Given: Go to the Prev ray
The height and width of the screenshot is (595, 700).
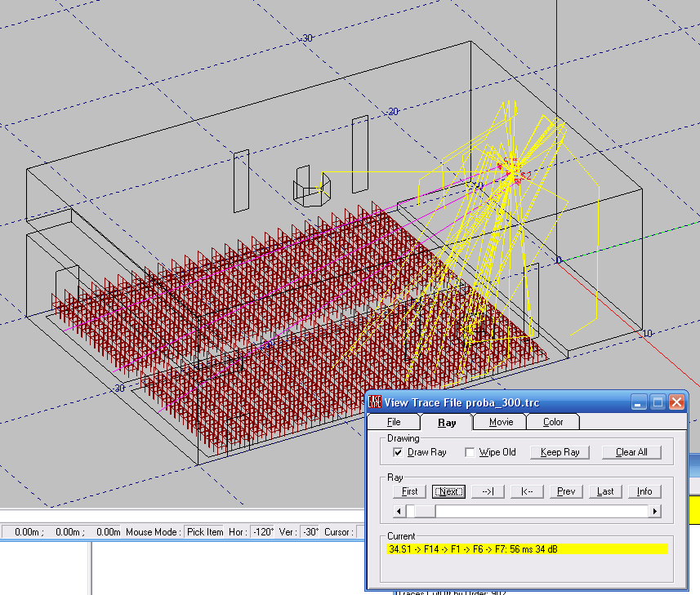Looking at the screenshot, I should click(x=566, y=491).
